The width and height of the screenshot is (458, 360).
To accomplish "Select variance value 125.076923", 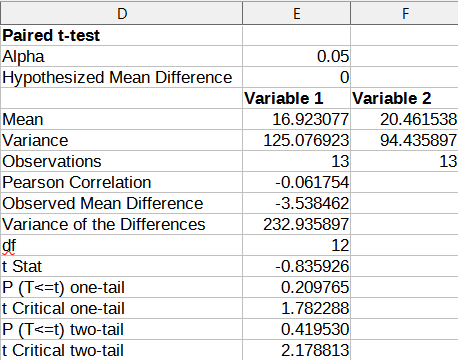I will pyautogui.click(x=296, y=140).
